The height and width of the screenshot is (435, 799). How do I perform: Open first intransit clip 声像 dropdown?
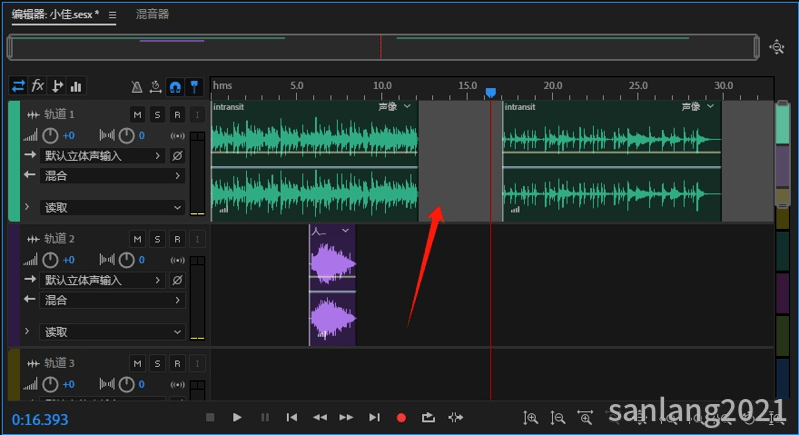pyautogui.click(x=394, y=106)
